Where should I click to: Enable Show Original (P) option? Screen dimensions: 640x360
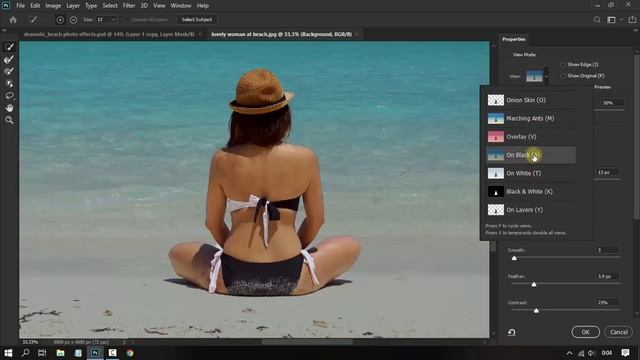[x=582, y=76]
